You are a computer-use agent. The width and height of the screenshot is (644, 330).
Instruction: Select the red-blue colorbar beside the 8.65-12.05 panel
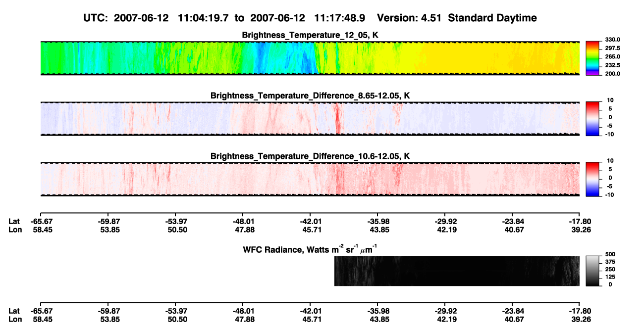[593, 119]
